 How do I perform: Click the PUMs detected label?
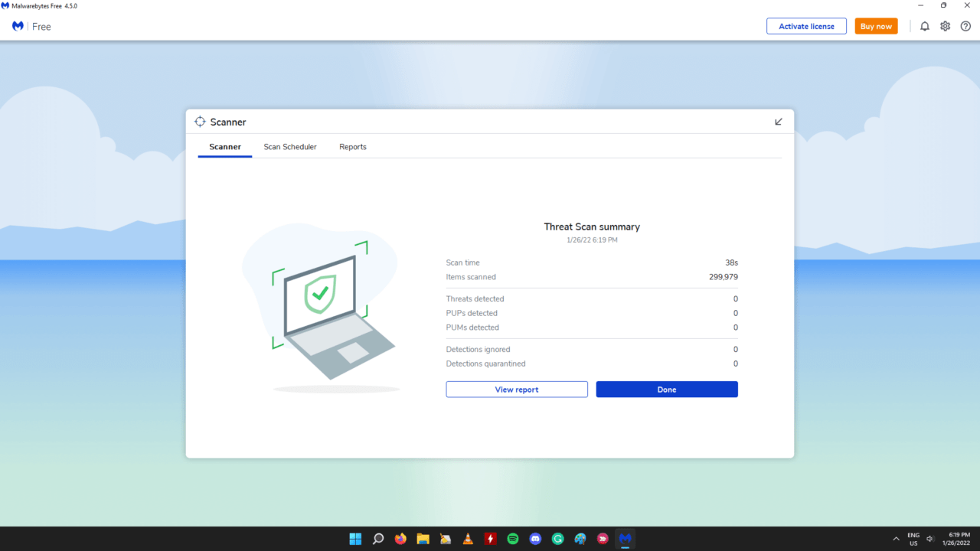point(472,328)
